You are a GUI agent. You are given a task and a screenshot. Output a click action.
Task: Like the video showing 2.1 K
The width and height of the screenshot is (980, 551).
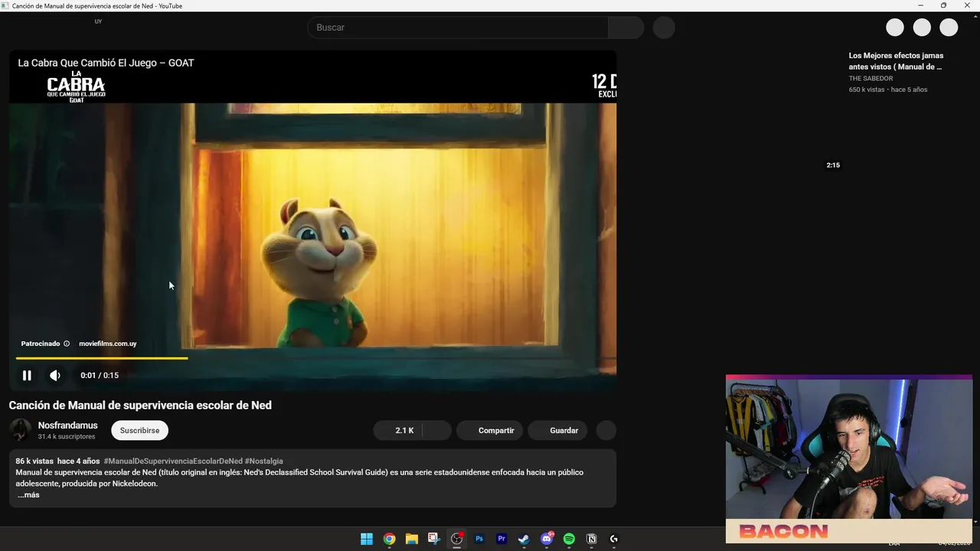click(x=398, y=430)
